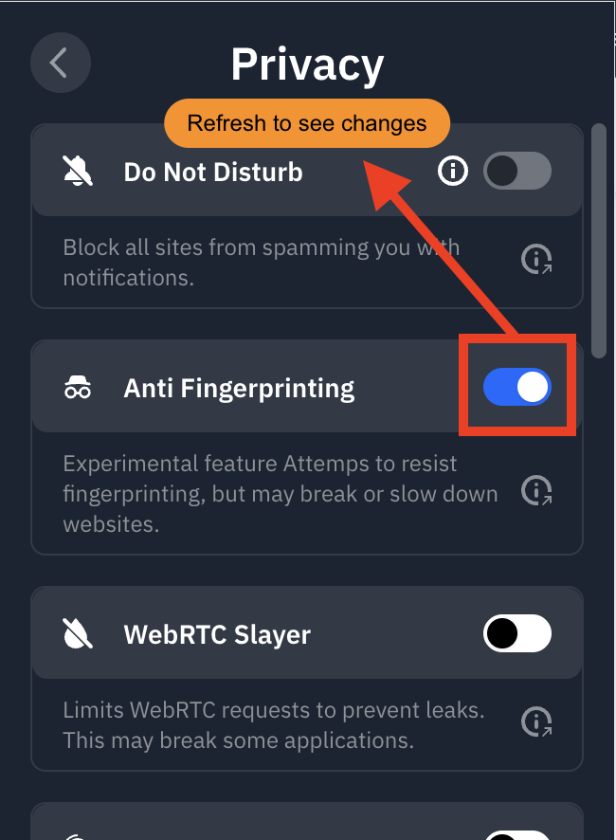
Task: Open the external info link for WebRTC Slayer description
Action: point(536,721)
